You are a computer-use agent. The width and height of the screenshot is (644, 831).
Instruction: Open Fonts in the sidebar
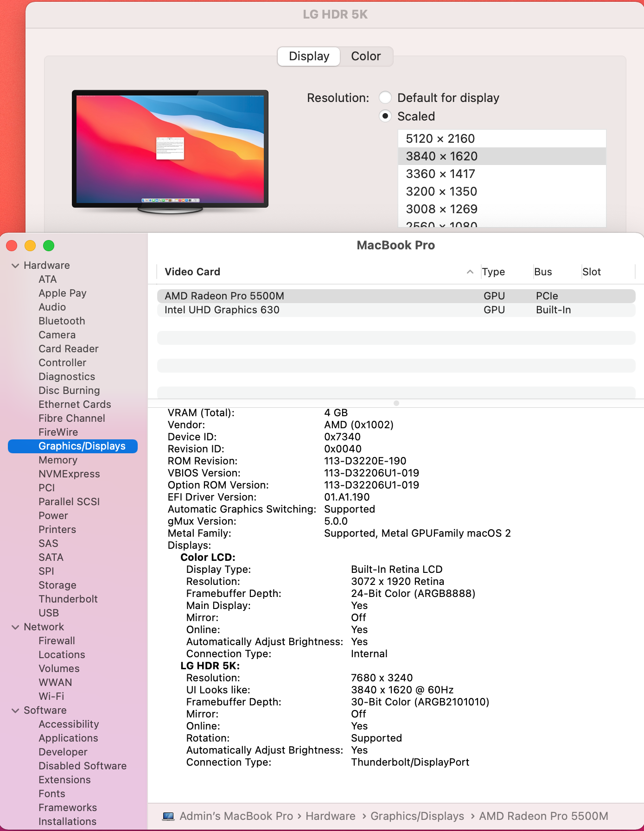tap(52, 794)
